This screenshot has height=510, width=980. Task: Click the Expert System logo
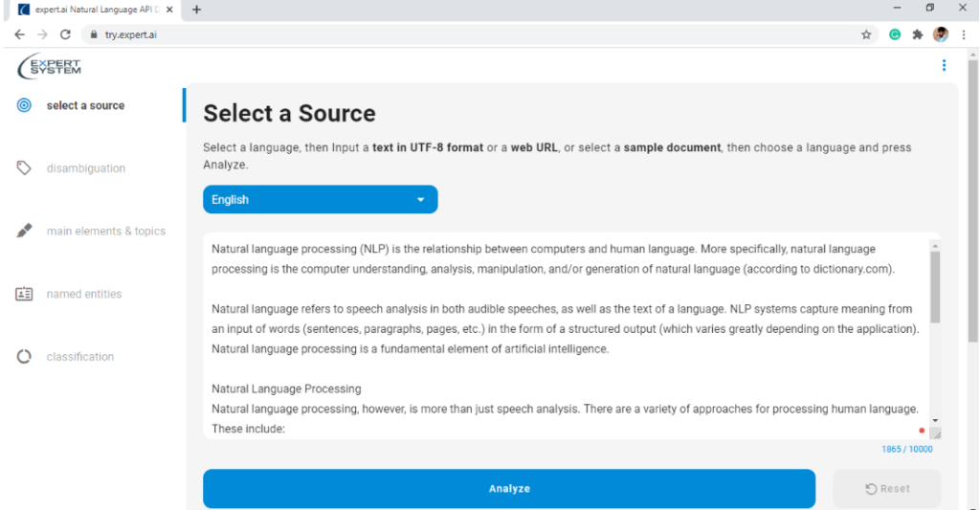point(50,66)
